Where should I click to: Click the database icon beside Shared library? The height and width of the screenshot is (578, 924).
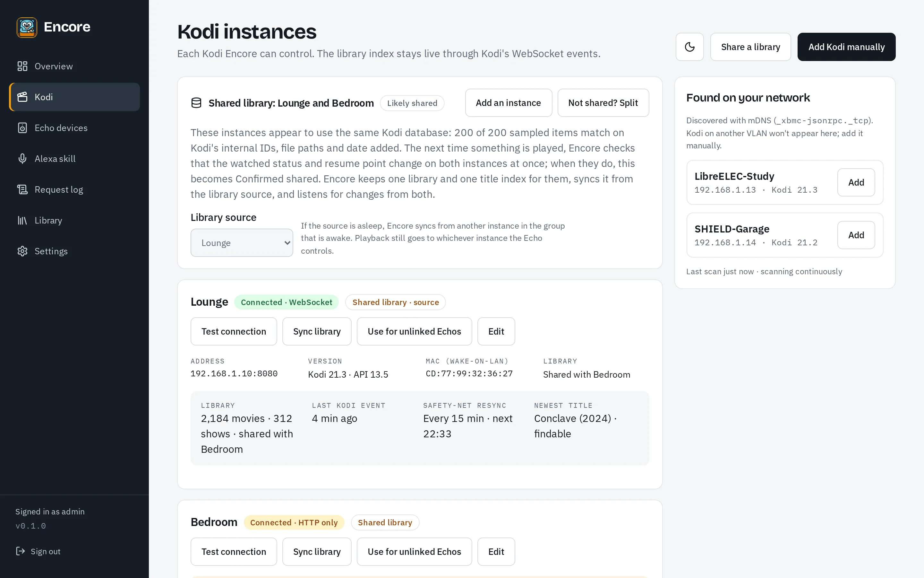click(x=196, y=103)
